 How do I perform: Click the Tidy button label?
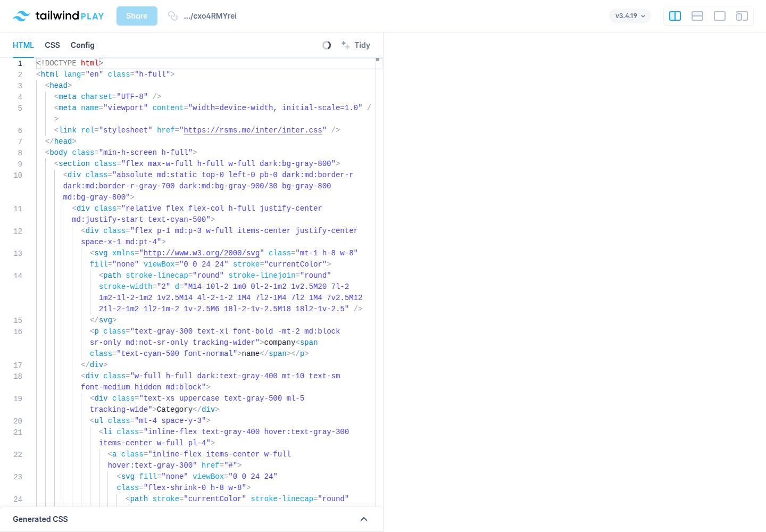click(x=362, y=45)
